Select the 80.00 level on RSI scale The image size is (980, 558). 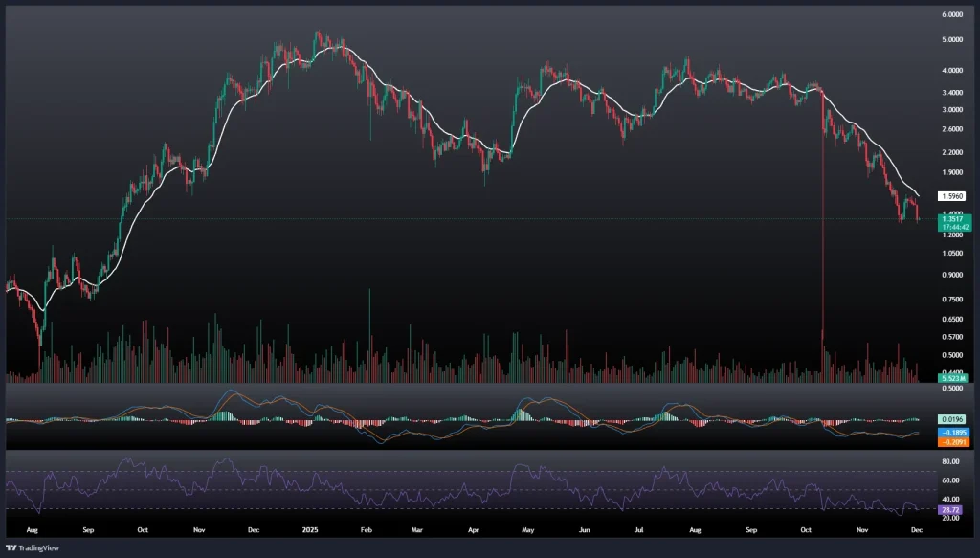[x=952, y=461]
